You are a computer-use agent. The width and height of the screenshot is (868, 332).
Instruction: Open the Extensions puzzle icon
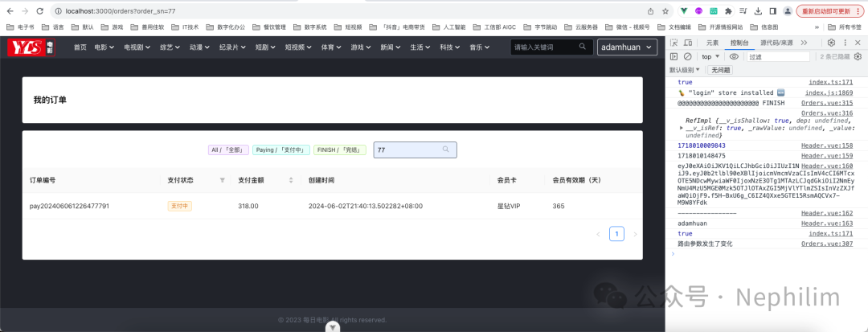click(728, 11)
